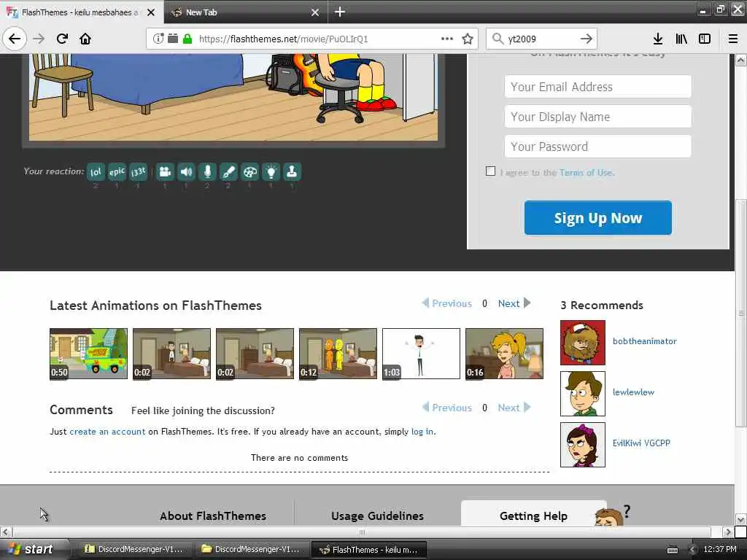
Task: Click the FlashThemes taskbar button
Action: pyautogui.click(x=368, y=550)
